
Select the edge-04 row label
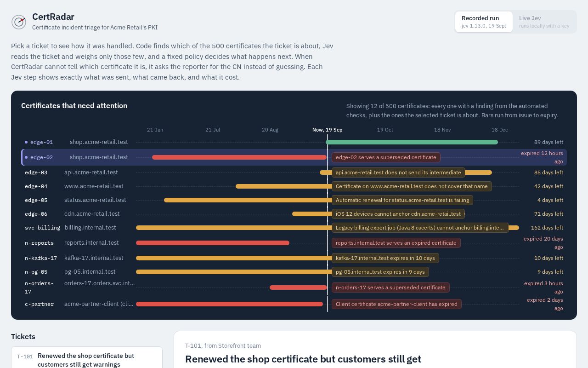click(x=36, y=186)
